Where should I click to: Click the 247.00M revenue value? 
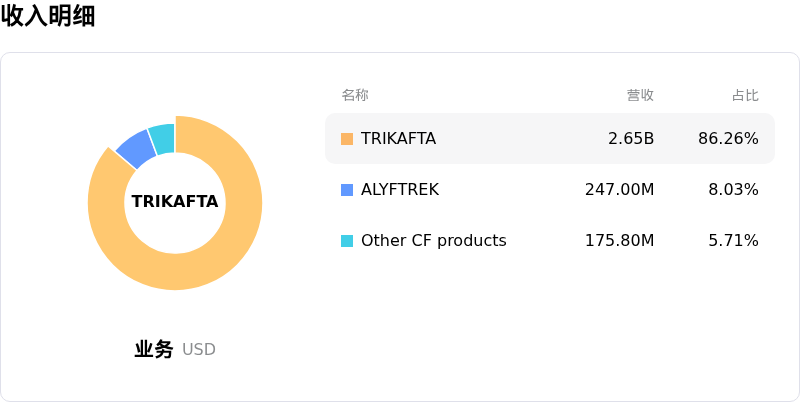pos(619,190)
